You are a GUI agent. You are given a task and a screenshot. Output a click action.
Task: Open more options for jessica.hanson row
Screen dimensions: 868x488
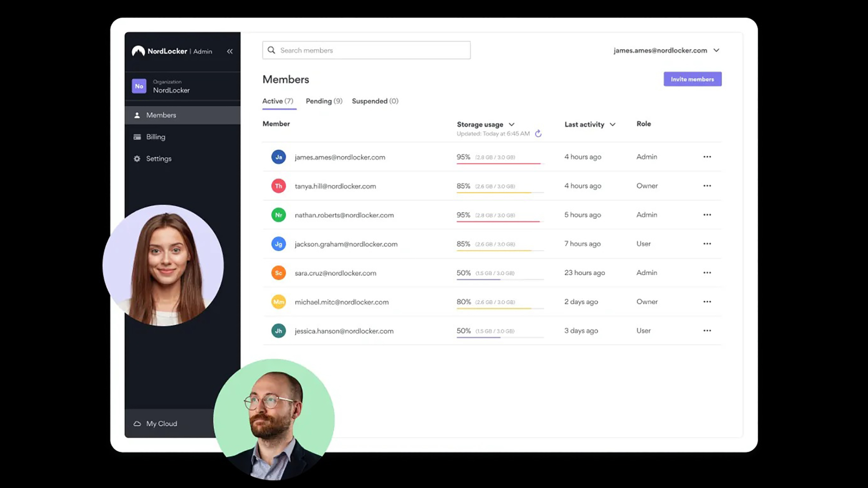pyautogui.click(x=707, y=330)
